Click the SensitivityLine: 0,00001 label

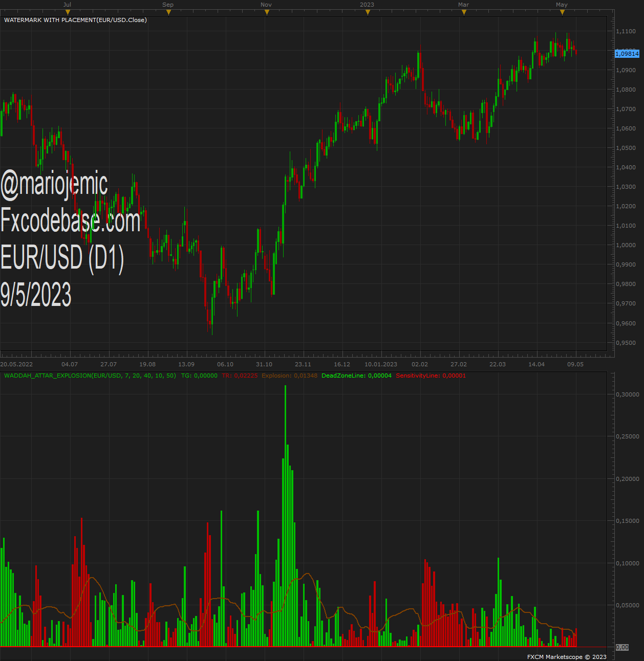coord(431,376)
